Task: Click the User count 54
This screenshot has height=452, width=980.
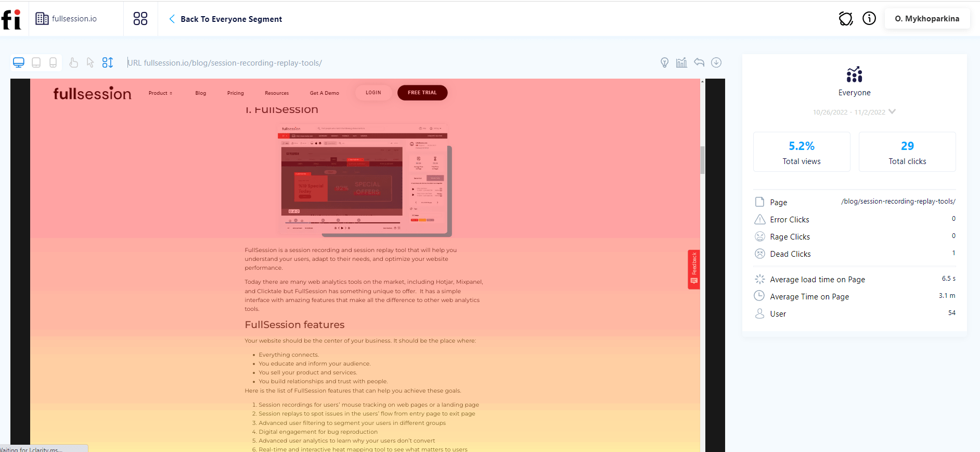Action: [952, 313]
